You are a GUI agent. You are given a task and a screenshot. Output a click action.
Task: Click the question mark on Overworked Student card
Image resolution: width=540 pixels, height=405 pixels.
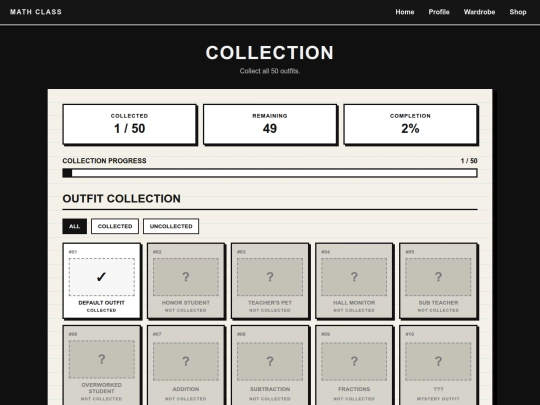[102, 359]
